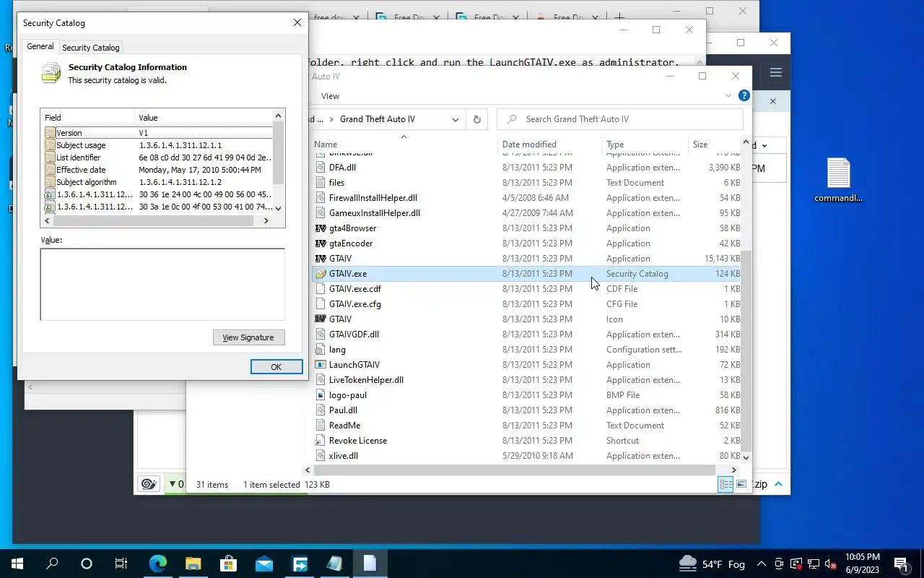This screenshot has height=578, width=924.
Task: Sort files by the Type column
Action: (645, 144)
